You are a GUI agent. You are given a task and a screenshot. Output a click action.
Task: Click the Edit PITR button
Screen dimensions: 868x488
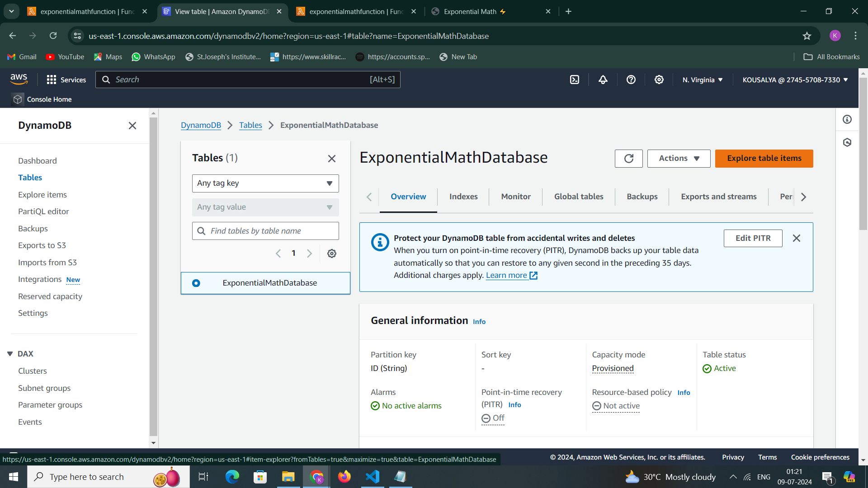tap(753, 238)
